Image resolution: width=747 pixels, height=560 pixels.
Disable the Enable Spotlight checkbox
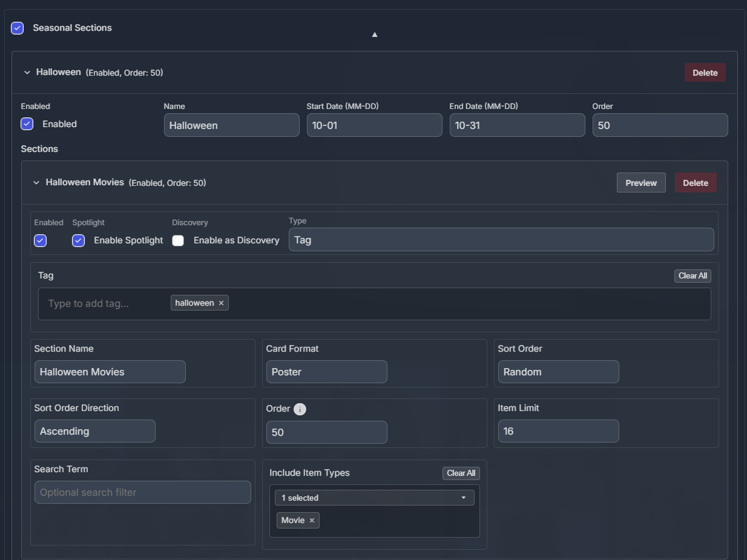(78, 240)
